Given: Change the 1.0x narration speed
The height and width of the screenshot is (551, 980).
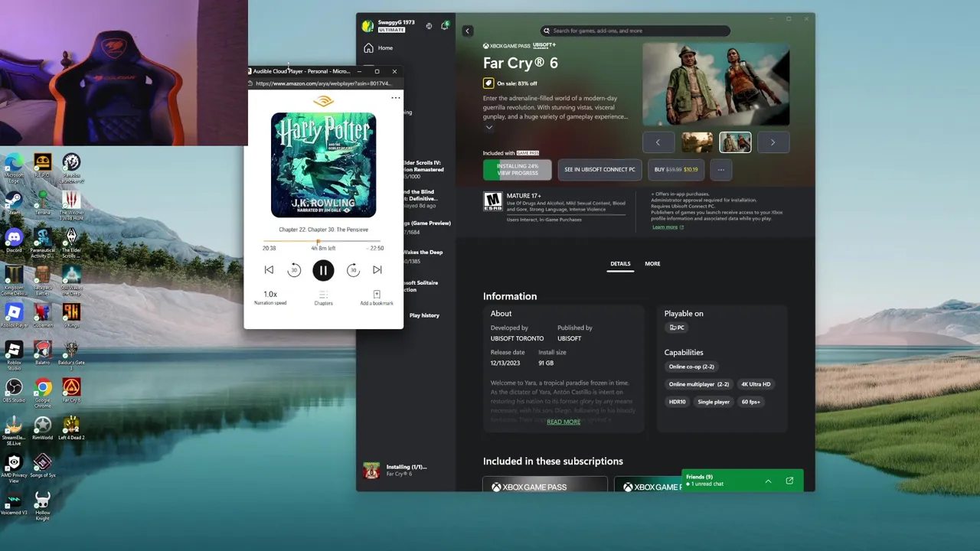Looking at the screenshot, I should pos(270,297).
